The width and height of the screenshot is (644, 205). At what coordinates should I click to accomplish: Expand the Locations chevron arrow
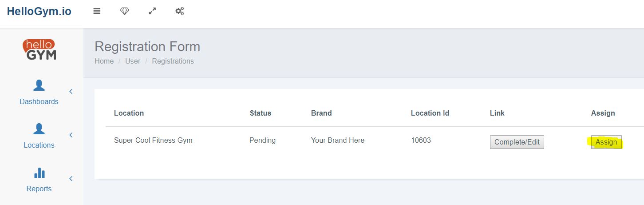pyautogui.click(x=71, y=135)
